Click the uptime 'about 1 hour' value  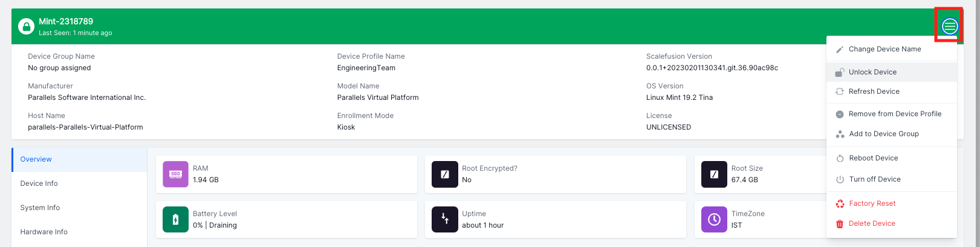(483, 225)
